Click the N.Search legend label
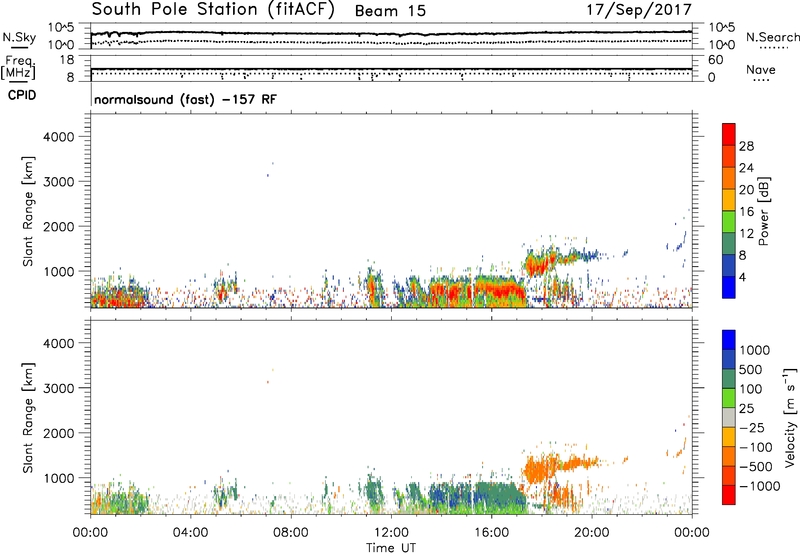This screenshot has height=554, width=800. [772, 37]
